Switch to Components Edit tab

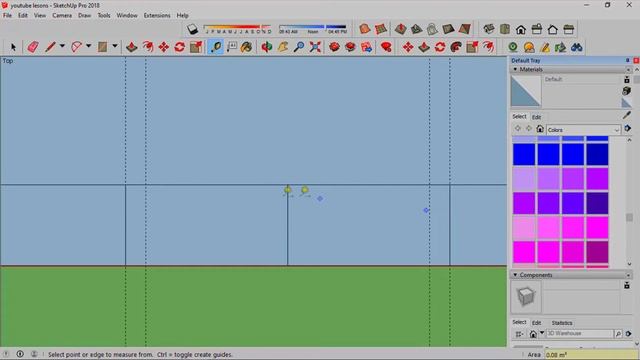tap(536, 323)
